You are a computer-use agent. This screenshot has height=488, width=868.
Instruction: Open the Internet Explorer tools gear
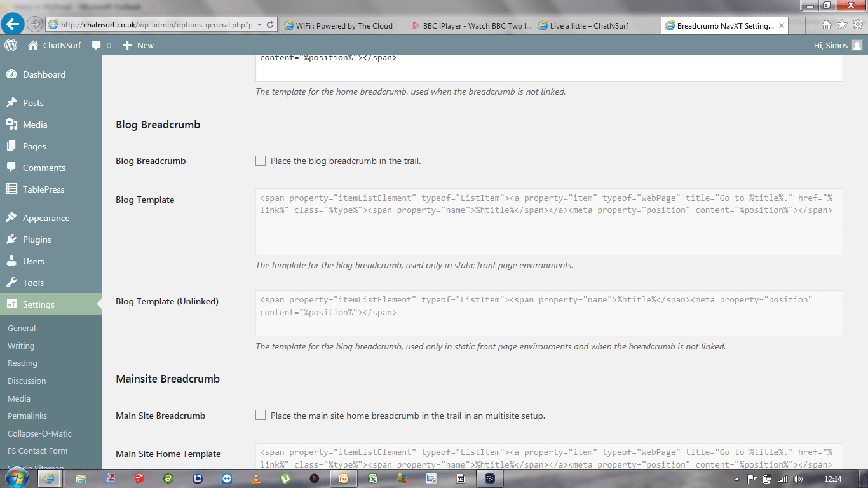[x=857, y=25]
